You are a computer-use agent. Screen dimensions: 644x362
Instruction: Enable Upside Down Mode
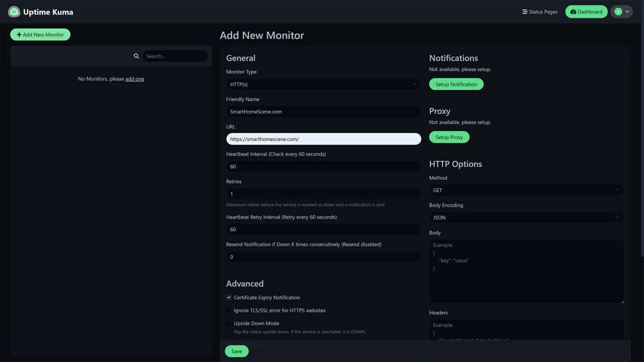tap(229, 323)
